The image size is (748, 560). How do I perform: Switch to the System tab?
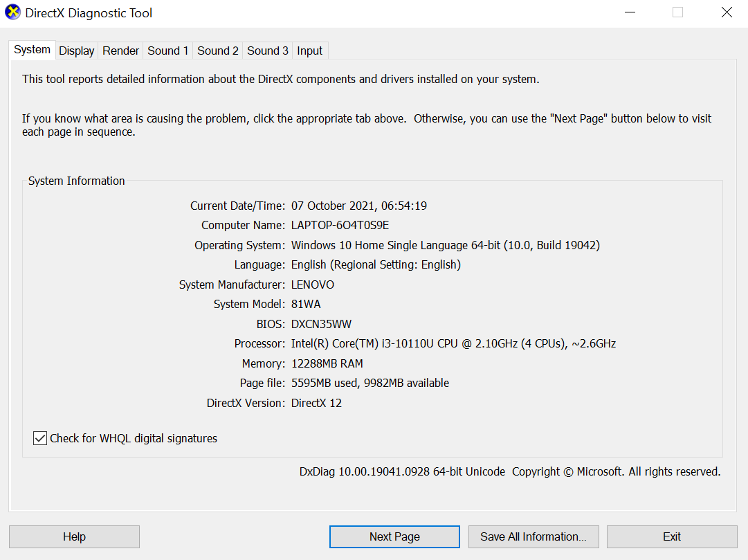pyautogui.click(x=32, y=50)
